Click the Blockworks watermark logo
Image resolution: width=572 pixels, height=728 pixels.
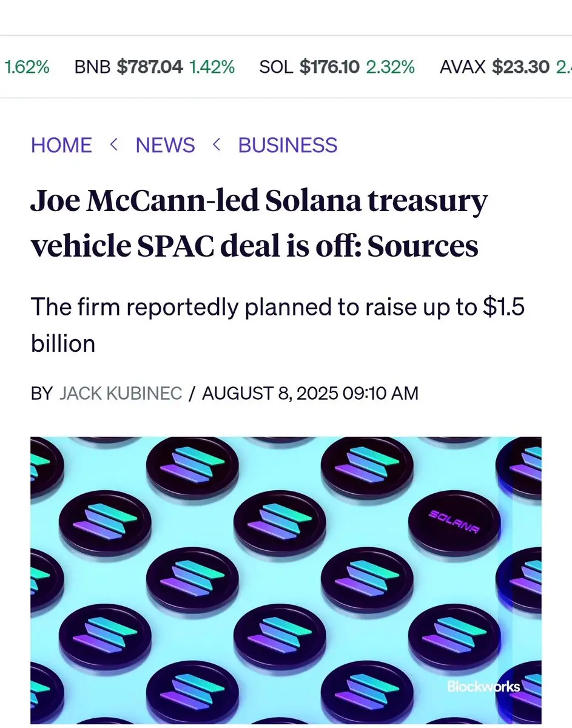tap(483, 686)
